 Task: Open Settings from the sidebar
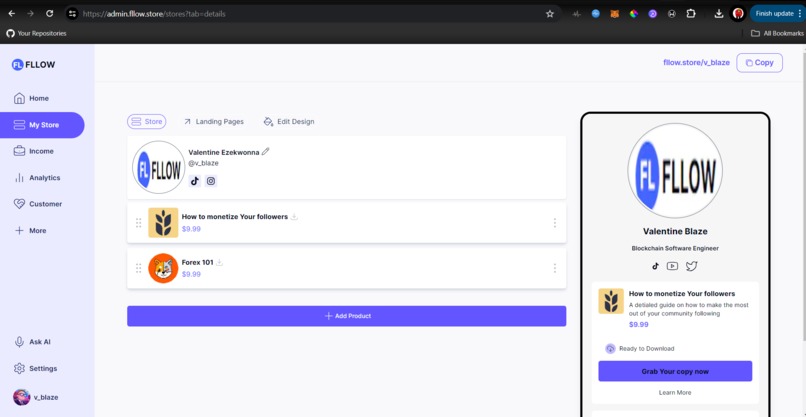[35, 369]
